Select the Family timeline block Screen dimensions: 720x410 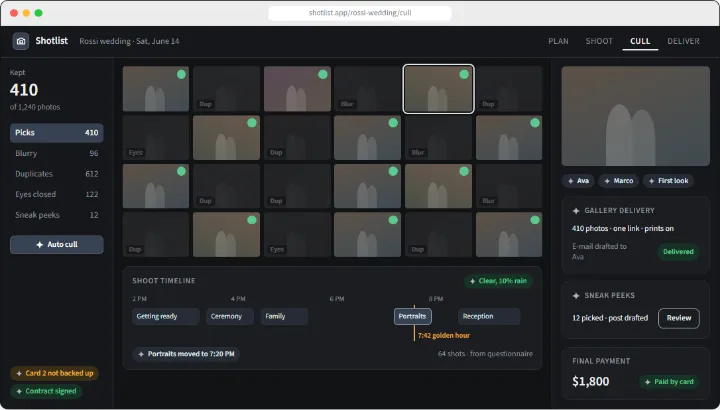tap(284, 316)
